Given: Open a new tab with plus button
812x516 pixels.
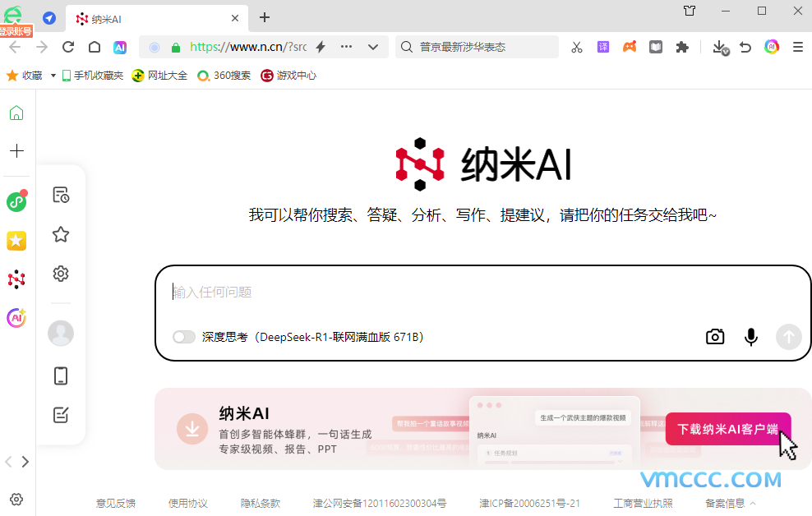Looking at the screenshot, I should click(x=265, y=18).
